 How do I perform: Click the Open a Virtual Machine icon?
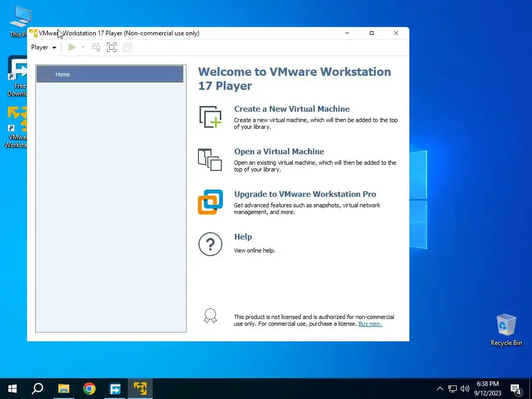[x=210, y=159]
